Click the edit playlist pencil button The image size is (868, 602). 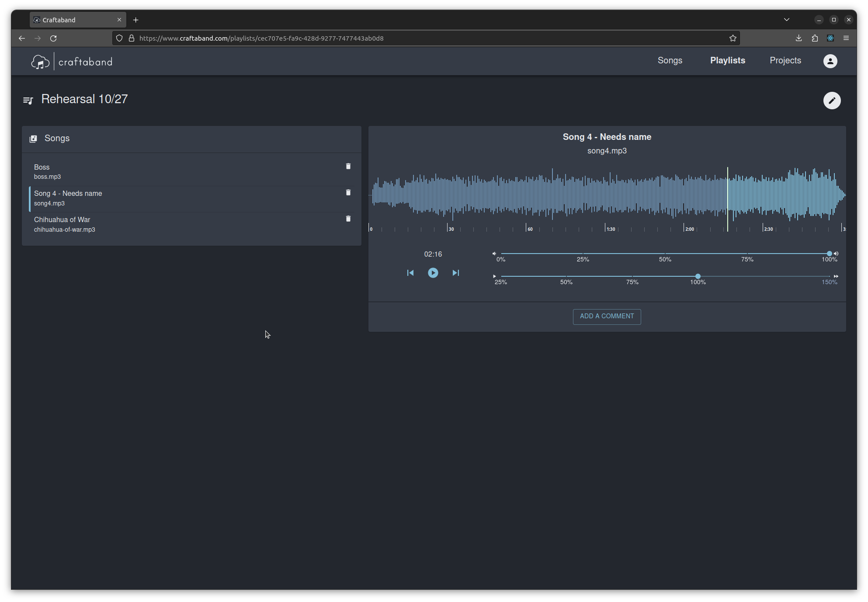[832, 101]
